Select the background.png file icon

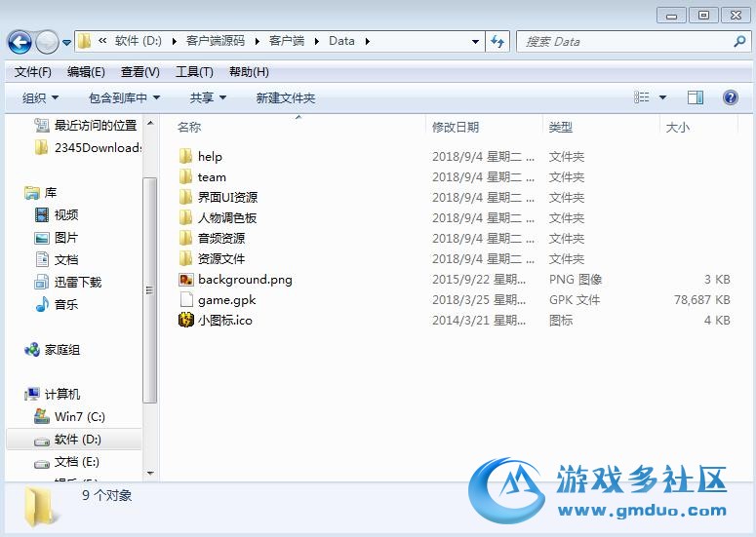coord(186,280)
